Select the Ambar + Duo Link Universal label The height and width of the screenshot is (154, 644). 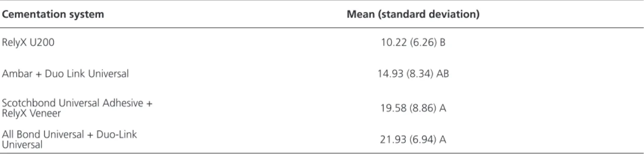coord(65,74)
